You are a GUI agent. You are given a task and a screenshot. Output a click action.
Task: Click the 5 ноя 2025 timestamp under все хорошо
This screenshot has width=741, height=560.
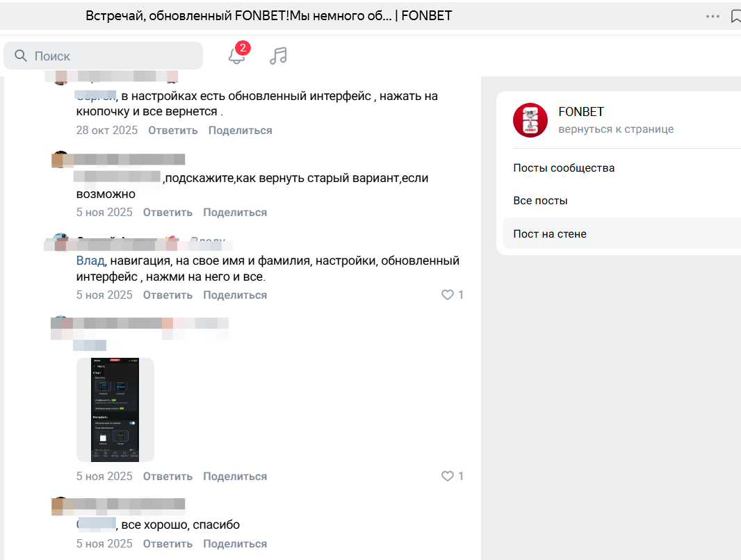pyautogui.click(x=104, y=544)
